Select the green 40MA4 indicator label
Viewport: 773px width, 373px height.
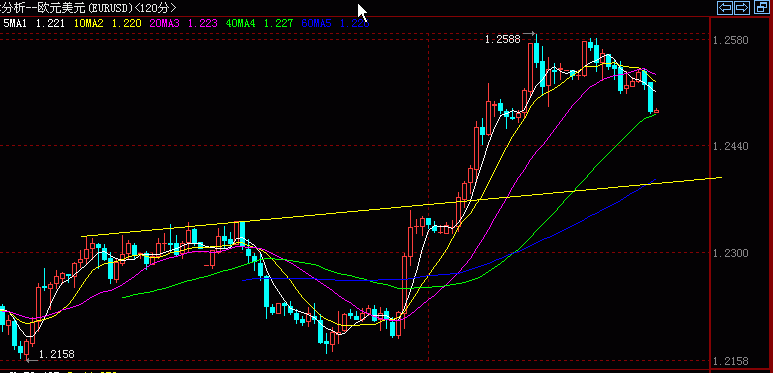coord(241,23)
